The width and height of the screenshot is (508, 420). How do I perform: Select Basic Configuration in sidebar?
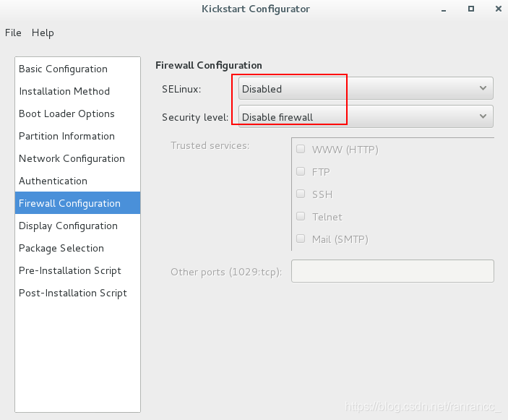pos(78,69)
